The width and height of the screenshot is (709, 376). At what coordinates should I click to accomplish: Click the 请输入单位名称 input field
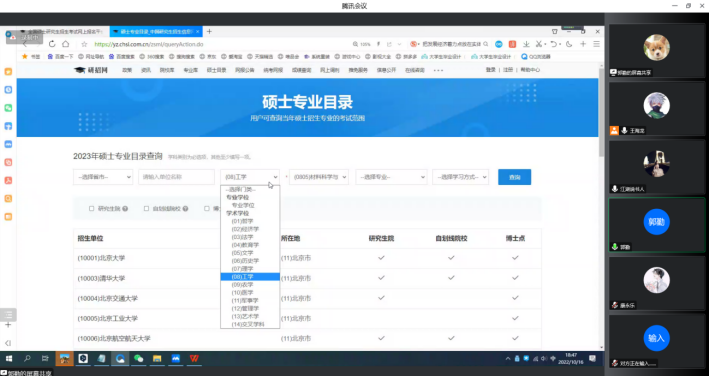coord(176,177)
